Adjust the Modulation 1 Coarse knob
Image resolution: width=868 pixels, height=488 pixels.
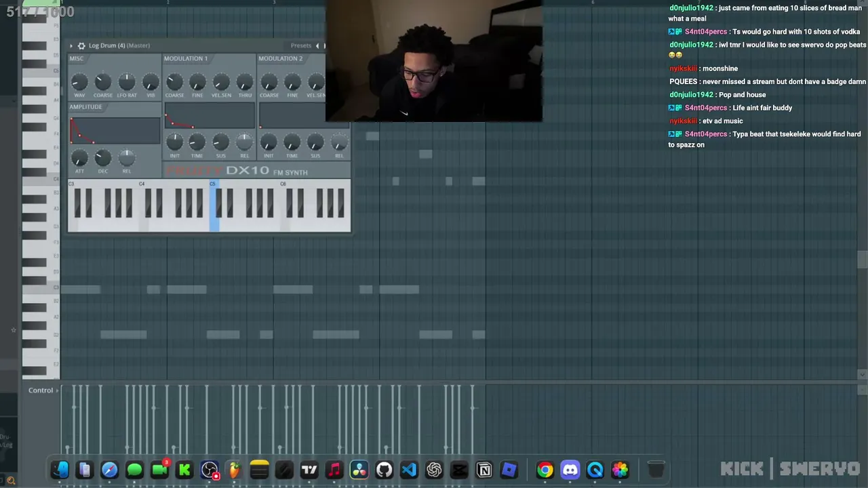pos(174,82)
